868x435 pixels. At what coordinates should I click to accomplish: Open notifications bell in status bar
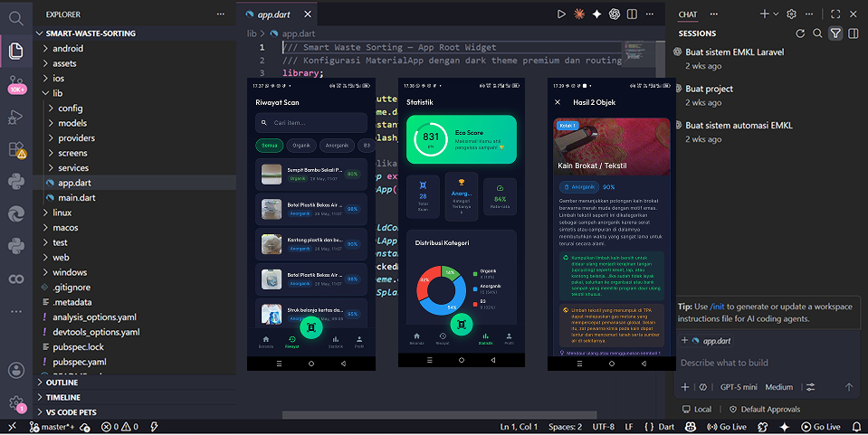pos(856,427)
